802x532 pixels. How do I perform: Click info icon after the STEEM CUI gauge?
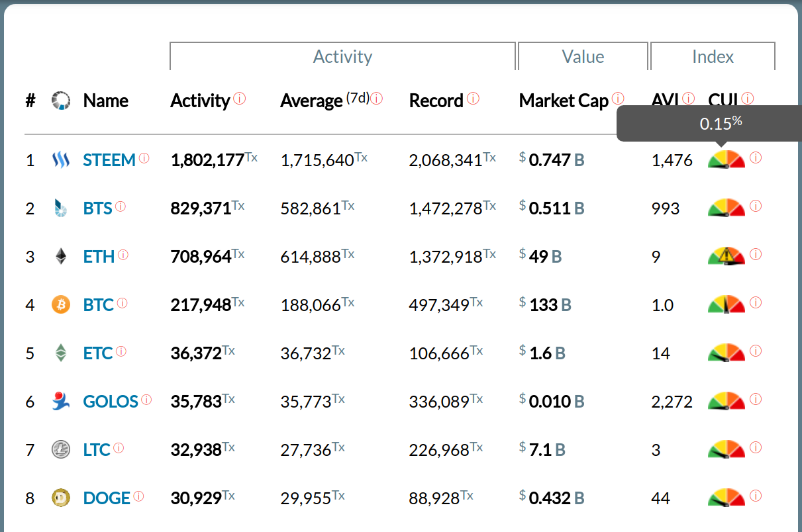pyautogui.click(x=756, y=157)
